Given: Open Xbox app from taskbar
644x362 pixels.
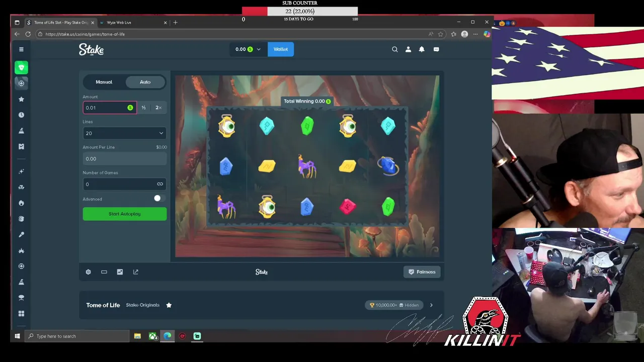Looking at the screenshot, I should (x=153, y=336).
